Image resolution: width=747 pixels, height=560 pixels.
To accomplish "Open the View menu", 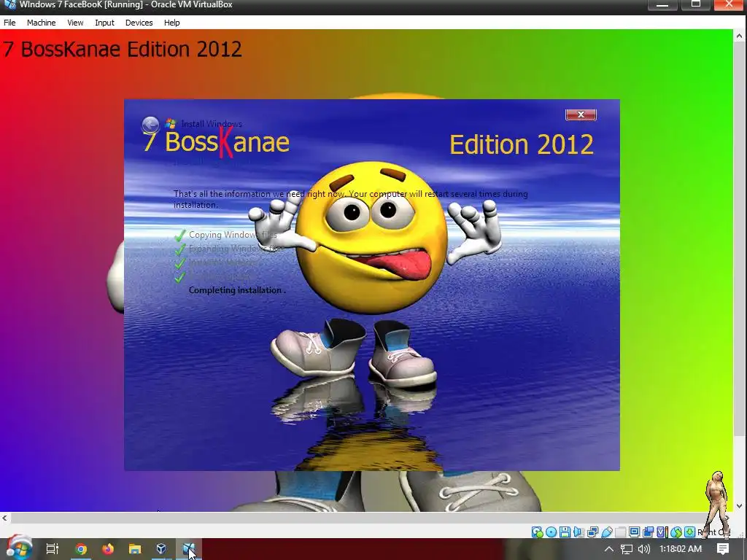I will 75,23.
